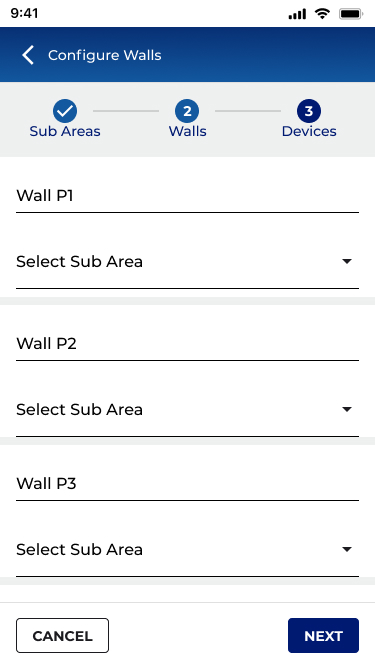
Task: Click the Configure Walls header title
Action: click(105, 55)
